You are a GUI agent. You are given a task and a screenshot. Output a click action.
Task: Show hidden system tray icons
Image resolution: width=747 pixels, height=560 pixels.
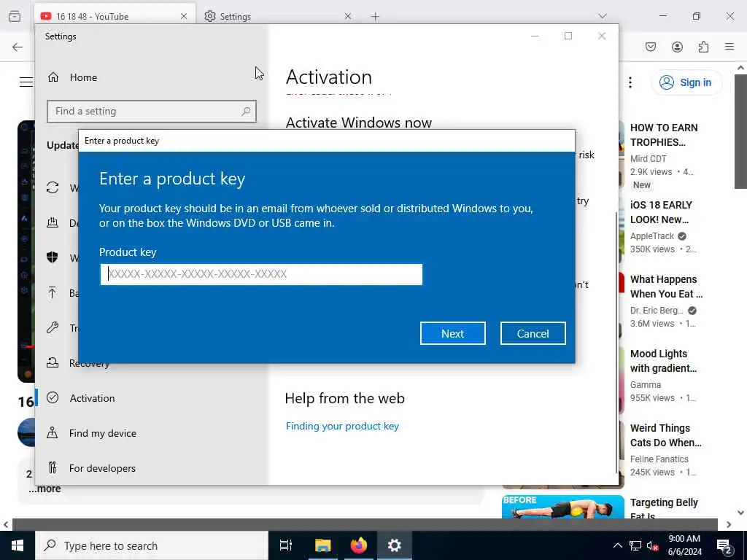(x=617, y=545)
